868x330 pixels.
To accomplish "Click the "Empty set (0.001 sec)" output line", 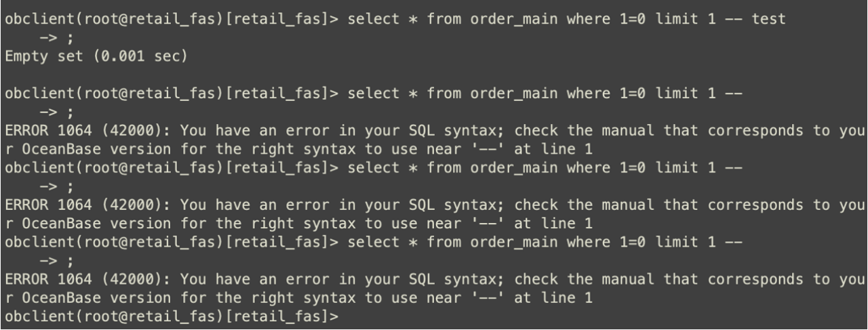I will pos(96,56).
